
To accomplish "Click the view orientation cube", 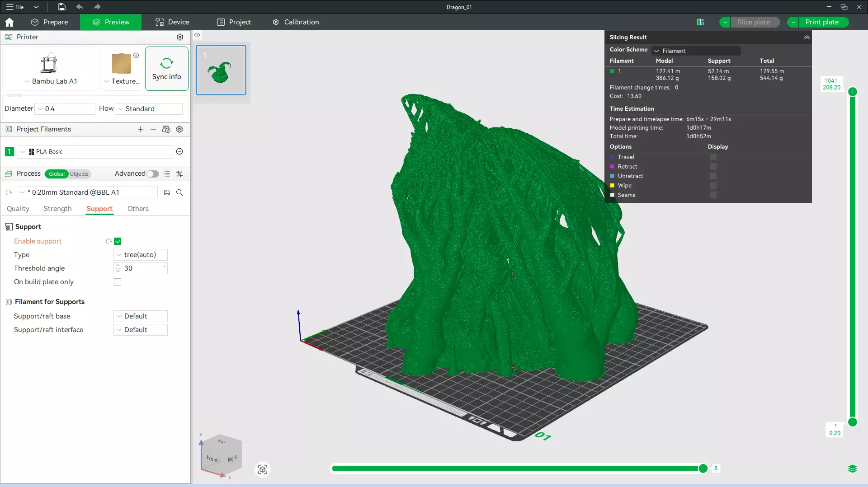I will pos(221,455).
